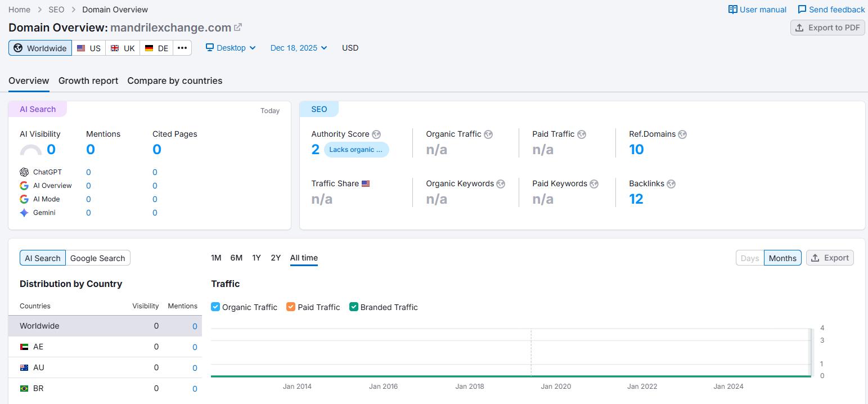This screenshot has height=404, width=868.
Task: Click breadcrumb chevron after SEO
Action: tap(73, 10)
